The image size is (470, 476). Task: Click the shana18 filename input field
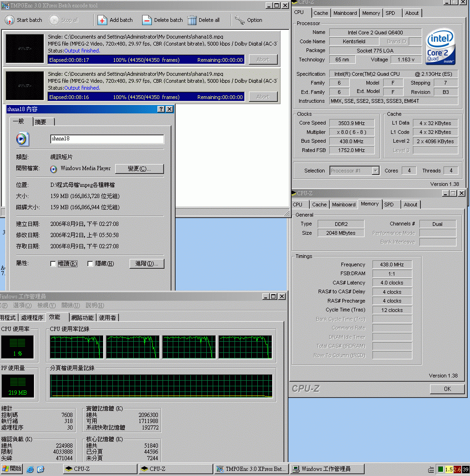pyautogui.click(x=107, y=139)
